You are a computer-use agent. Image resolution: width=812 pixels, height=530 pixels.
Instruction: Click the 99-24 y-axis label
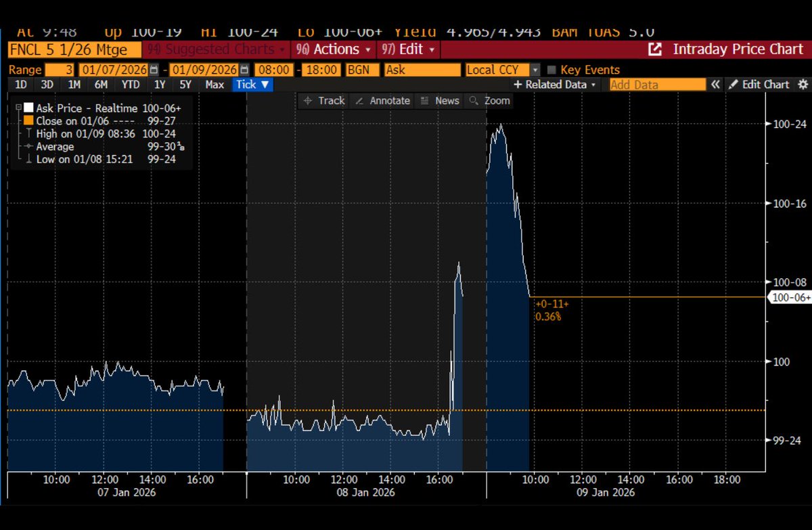point(788,441)
